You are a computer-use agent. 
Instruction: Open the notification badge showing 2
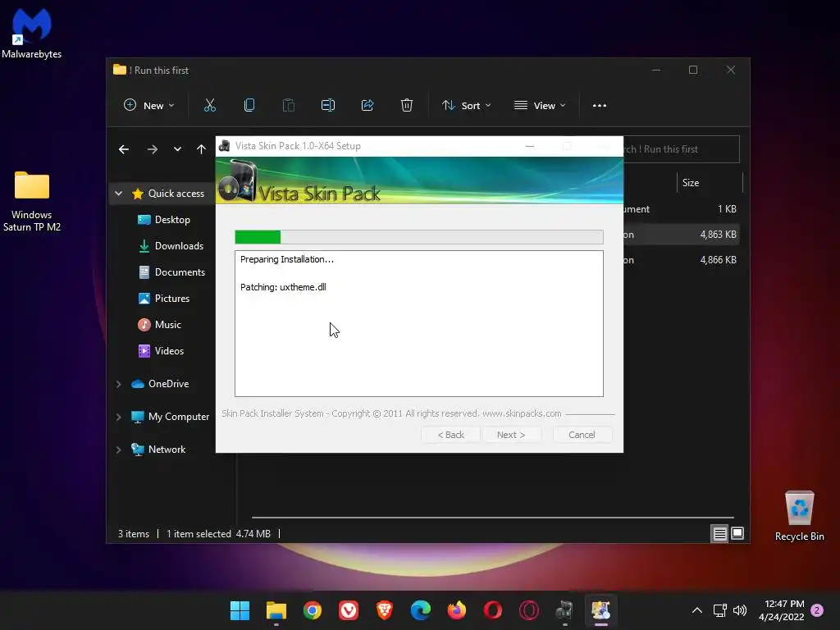(x=817, y=610)
